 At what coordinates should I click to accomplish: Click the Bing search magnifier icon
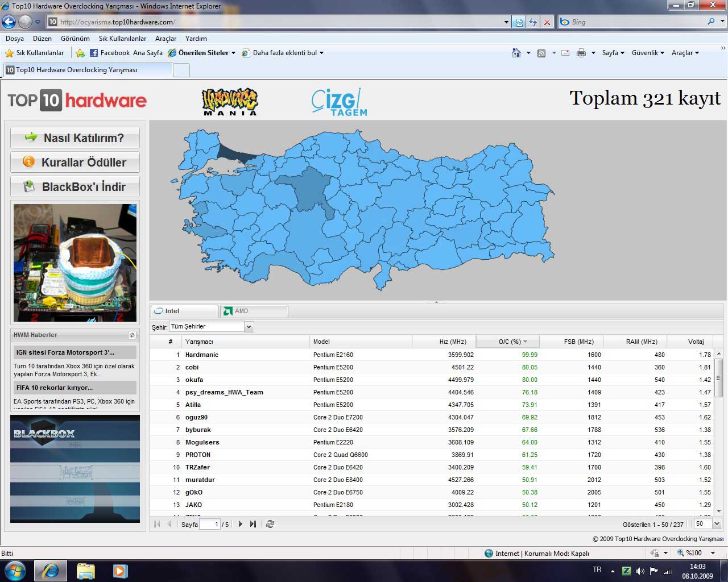[711, 22]
